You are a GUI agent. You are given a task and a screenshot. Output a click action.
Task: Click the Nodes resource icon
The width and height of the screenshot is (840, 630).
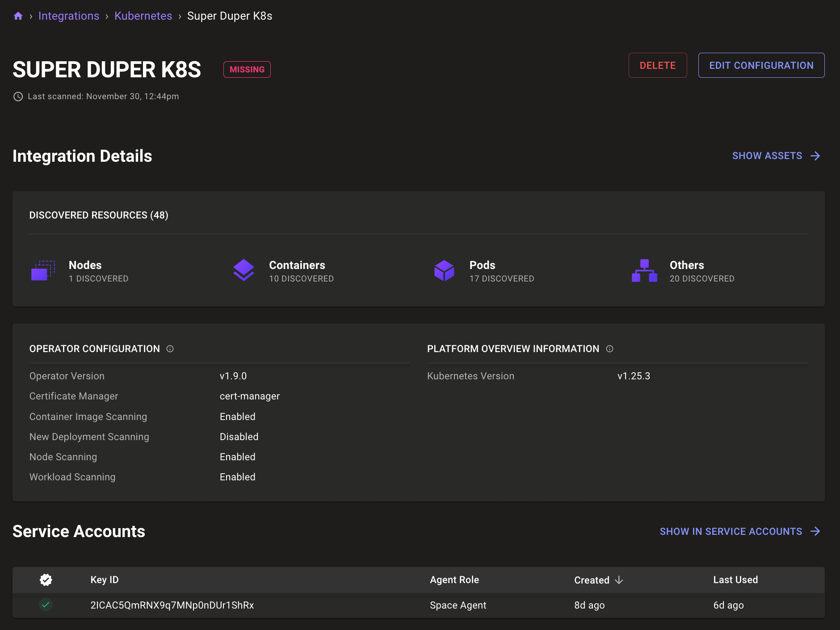43,270
